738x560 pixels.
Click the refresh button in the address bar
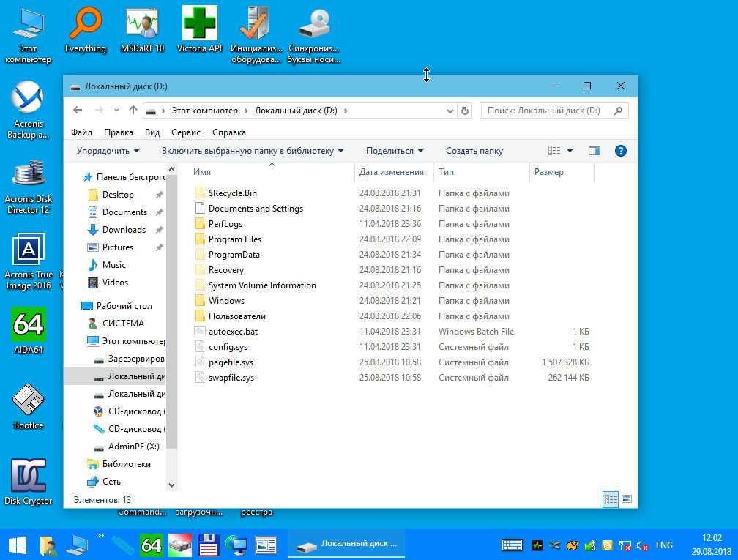pyautogui.click(x=465, y=111)
